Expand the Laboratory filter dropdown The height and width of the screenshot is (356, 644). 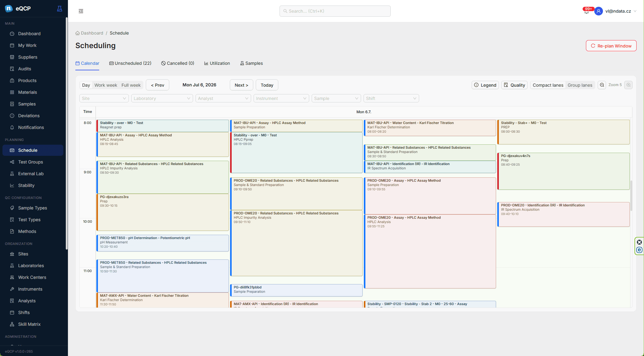coord(162,98)
